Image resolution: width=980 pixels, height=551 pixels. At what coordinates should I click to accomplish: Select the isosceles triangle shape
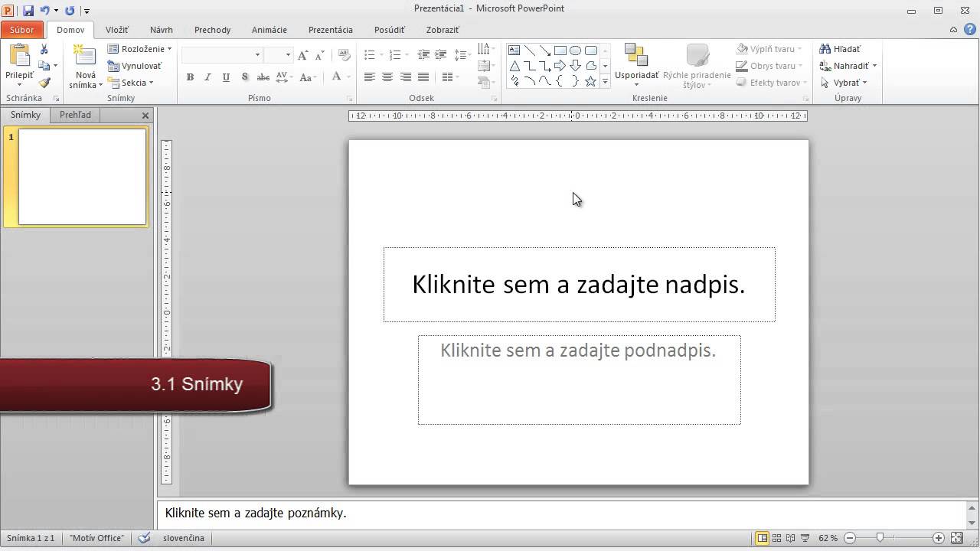click(x=514, y=66)
